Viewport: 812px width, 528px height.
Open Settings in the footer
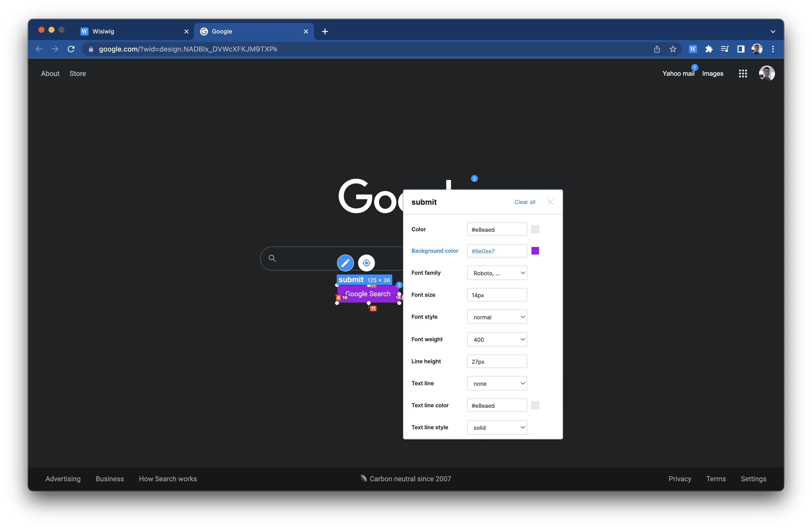[x=753, y=478]
